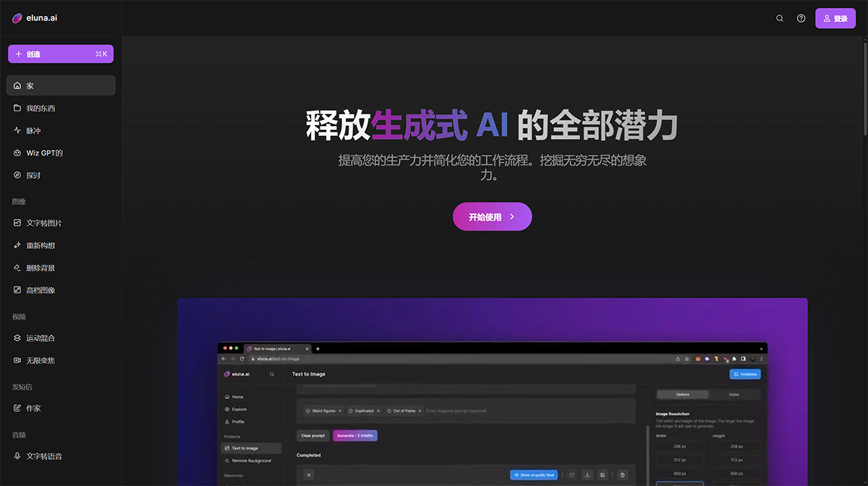This screenshot has width=868, height=486.
Task: Click the purple 创造 create button
Action: point(61,54)
